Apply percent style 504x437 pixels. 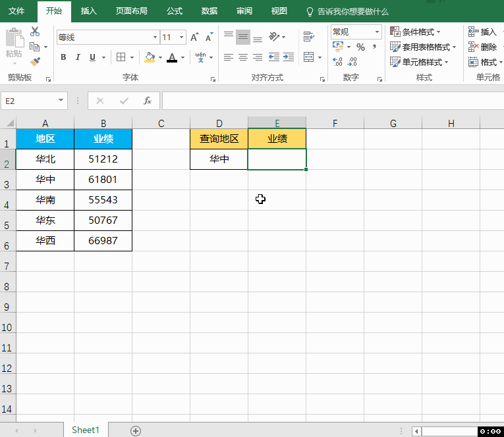pos(360,47)
